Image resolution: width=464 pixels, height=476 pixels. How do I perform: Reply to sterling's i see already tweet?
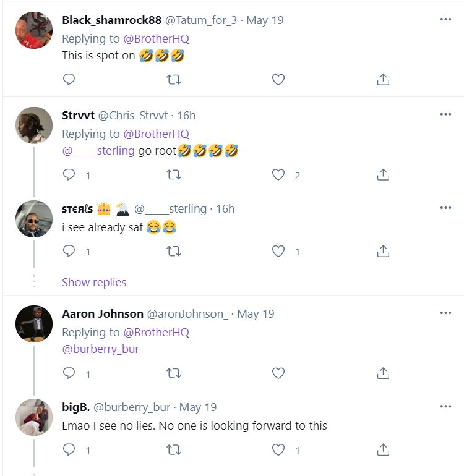tap(69, 251)
